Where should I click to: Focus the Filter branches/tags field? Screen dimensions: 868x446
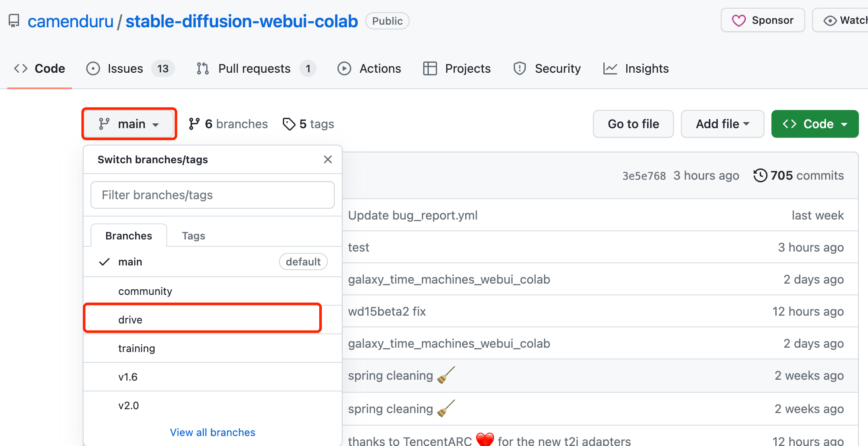213,195
